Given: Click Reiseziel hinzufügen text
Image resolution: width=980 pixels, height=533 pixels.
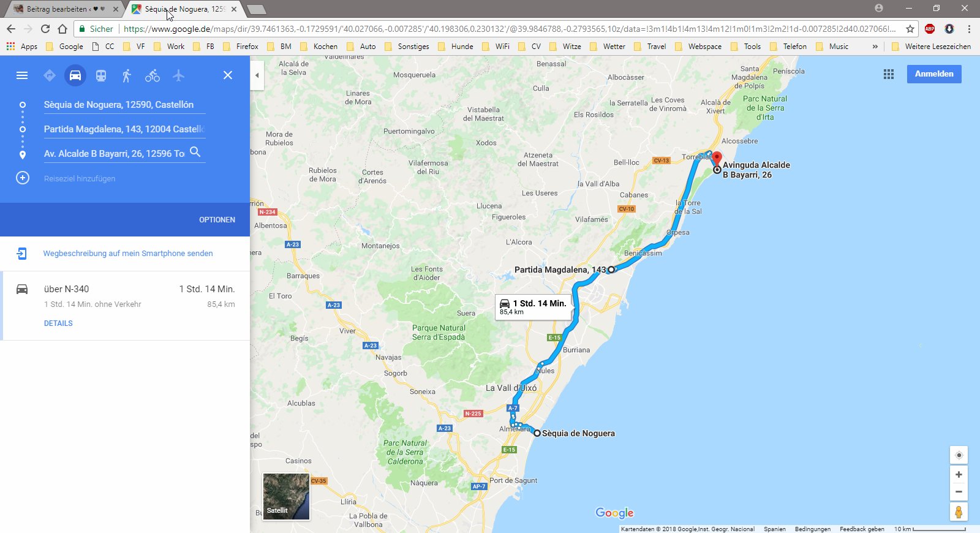Looking at the screenshot, I should tap(80, 178).
